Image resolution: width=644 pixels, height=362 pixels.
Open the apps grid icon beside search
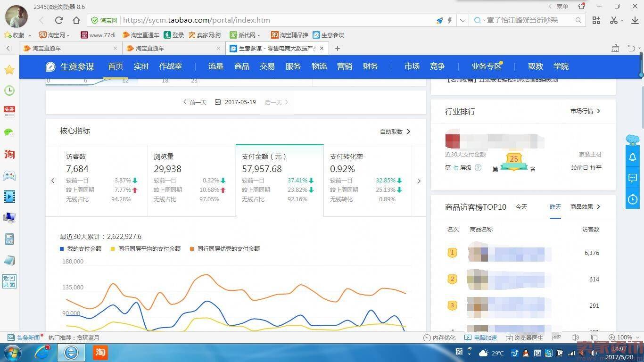point(596,20)
